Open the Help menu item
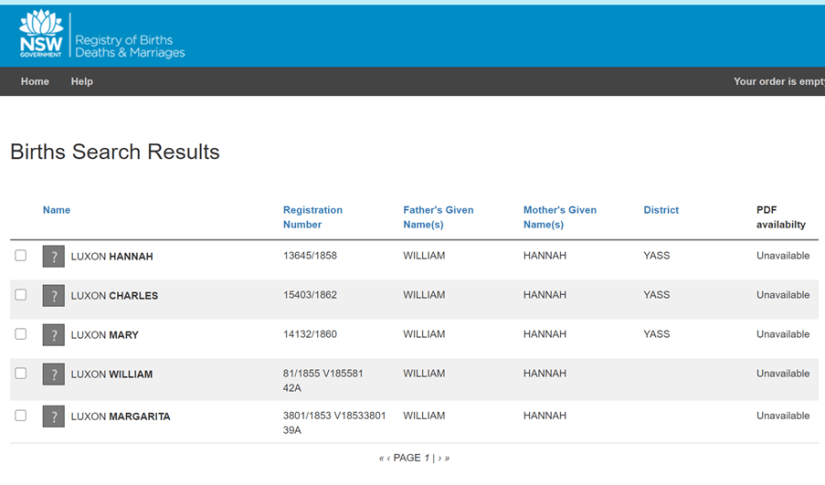This screenshot has width=825, height=485. click(x=82, y=82)
